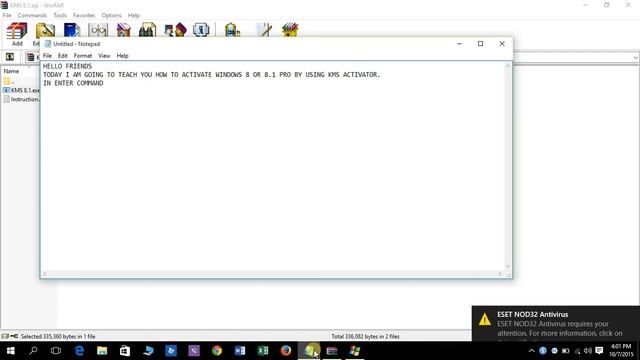Open WinRAR's File menu
This screenshot has height=360, width=640.
pyautogui.click(x=7, y=15)
